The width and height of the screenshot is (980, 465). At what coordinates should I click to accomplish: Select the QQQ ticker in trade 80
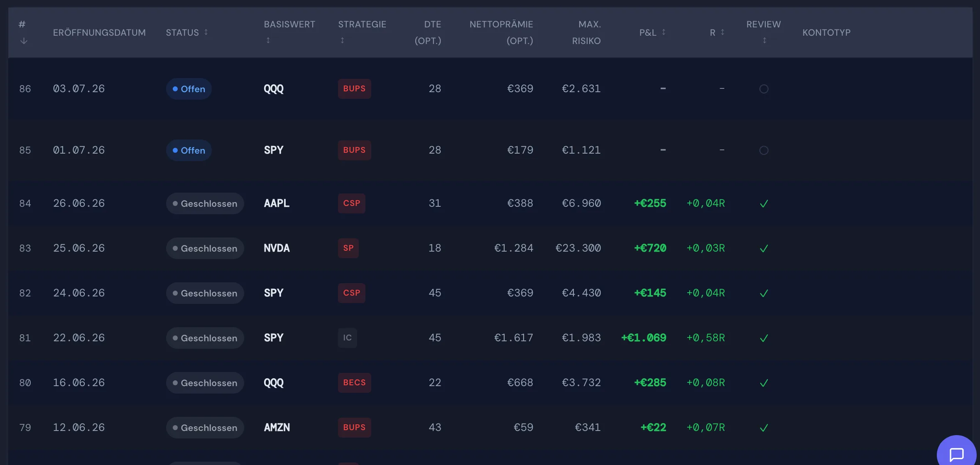coord(274,383)
